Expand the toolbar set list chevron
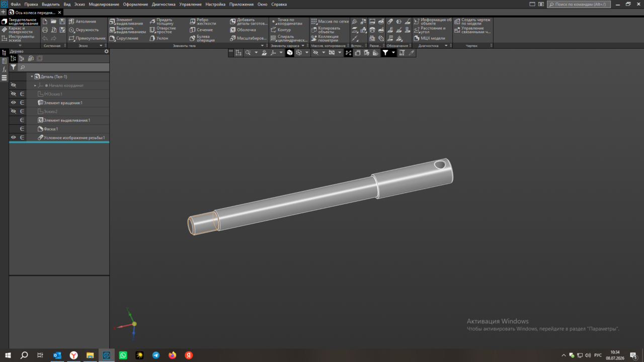The image size is (644, 362). (x=20, y=46)
